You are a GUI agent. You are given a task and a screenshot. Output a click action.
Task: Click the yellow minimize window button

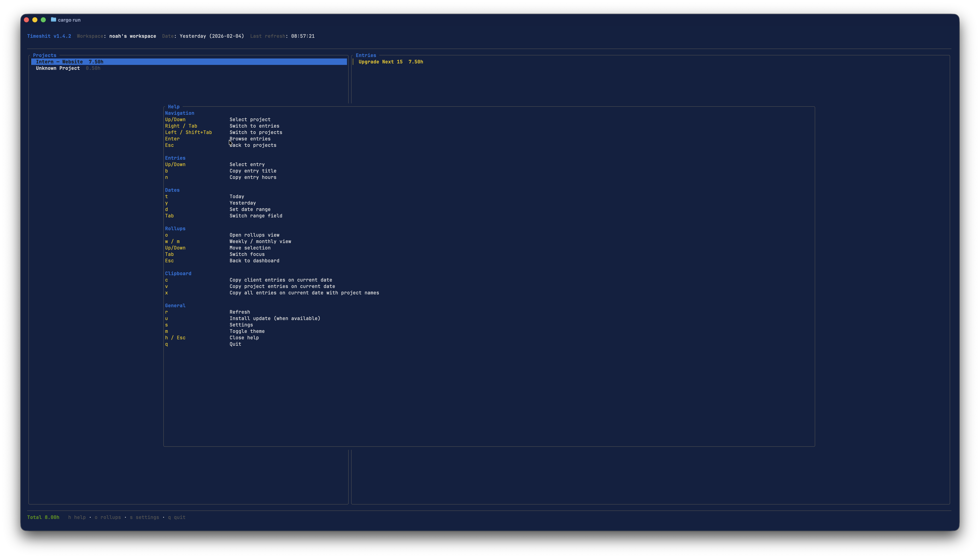(x=35, y=20)
